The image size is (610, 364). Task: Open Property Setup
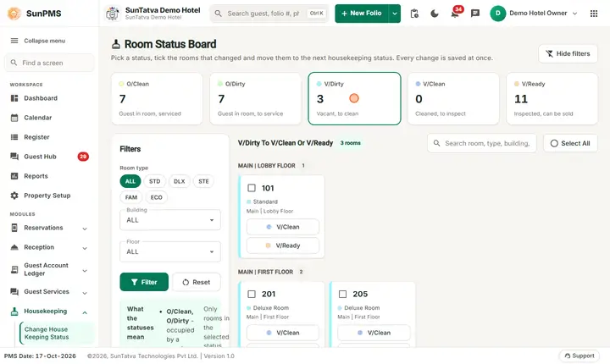pos(49,196)
